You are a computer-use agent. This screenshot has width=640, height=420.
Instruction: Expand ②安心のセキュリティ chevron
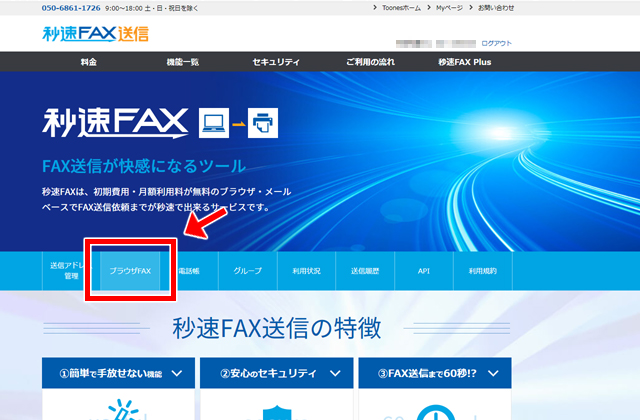tap(335, 373)
